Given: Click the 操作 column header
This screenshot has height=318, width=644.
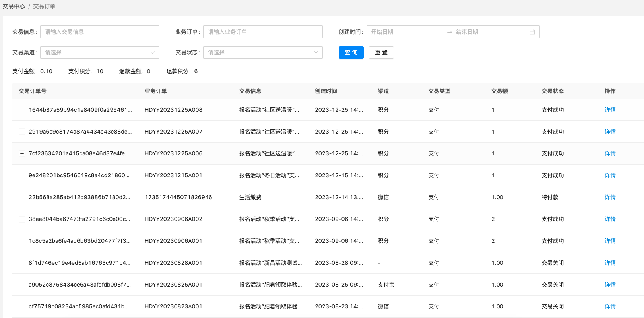Looking at the screenshot, I should click(610, 91).
